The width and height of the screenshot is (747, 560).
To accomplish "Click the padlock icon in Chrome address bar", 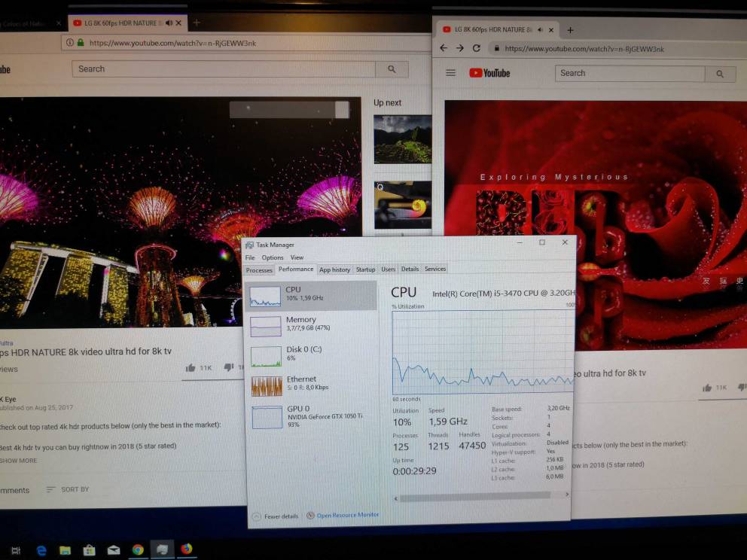I will click(496, 48).
